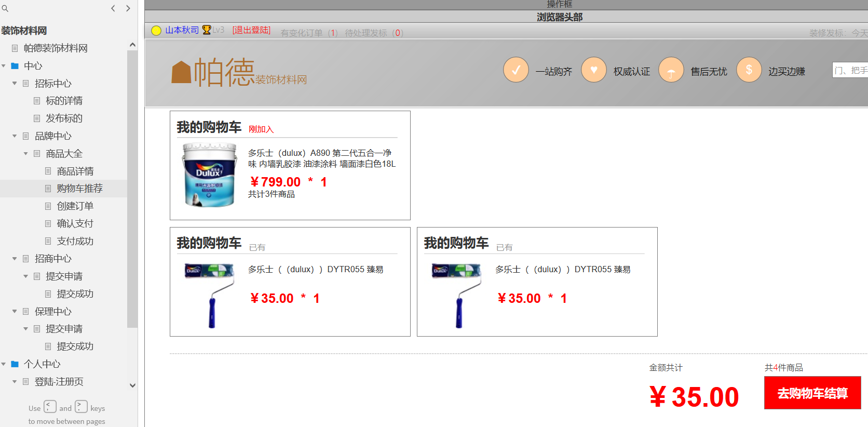Click the sidebar scroll up arrow

click(132, 45)
